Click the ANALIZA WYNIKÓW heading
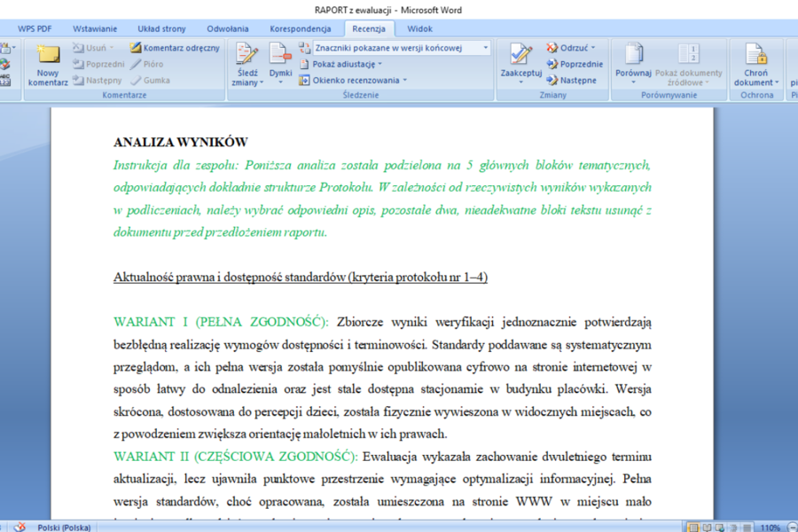Screen dimensions: 798x532 click(181, 142)
